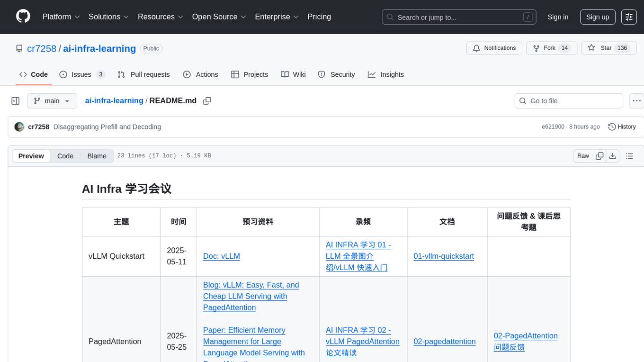
Task: Click cr7258 author name in commit row
Action: [x=38, y=127]
